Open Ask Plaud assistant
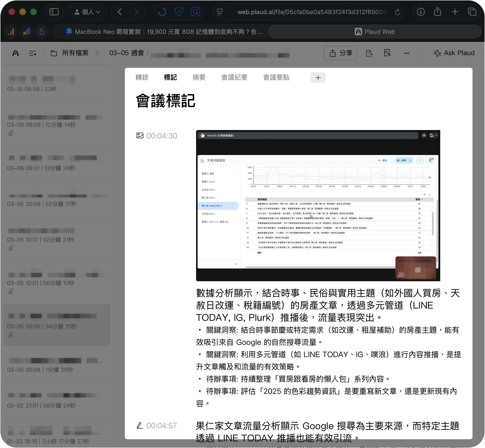 click(x=454, y=53)
